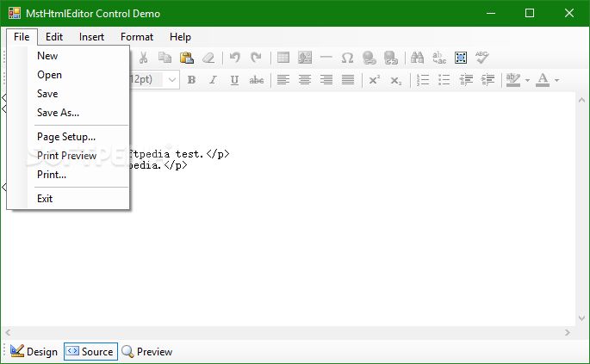Screen dimensions: 590x364
Task: Apply the text highlight color
Action: 513,80
